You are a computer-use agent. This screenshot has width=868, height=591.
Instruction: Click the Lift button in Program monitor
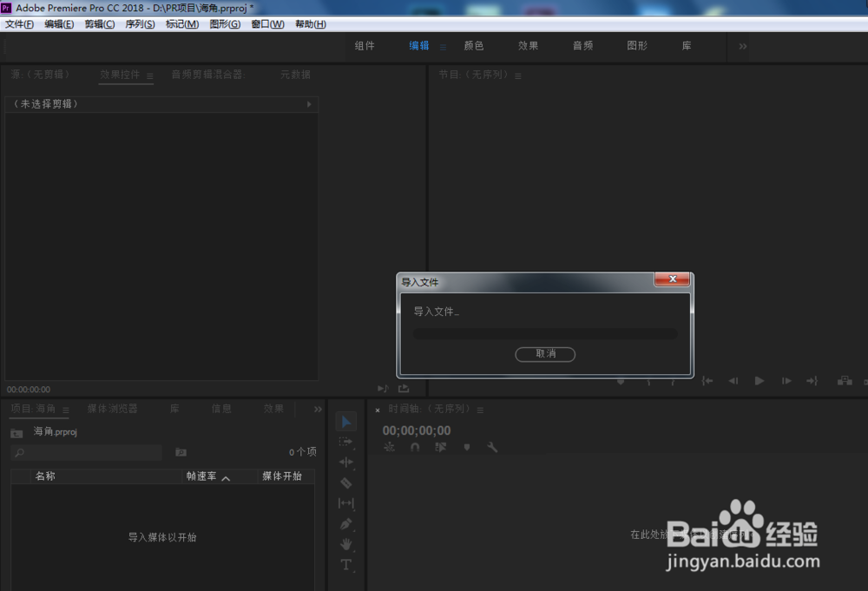[845, 381]
